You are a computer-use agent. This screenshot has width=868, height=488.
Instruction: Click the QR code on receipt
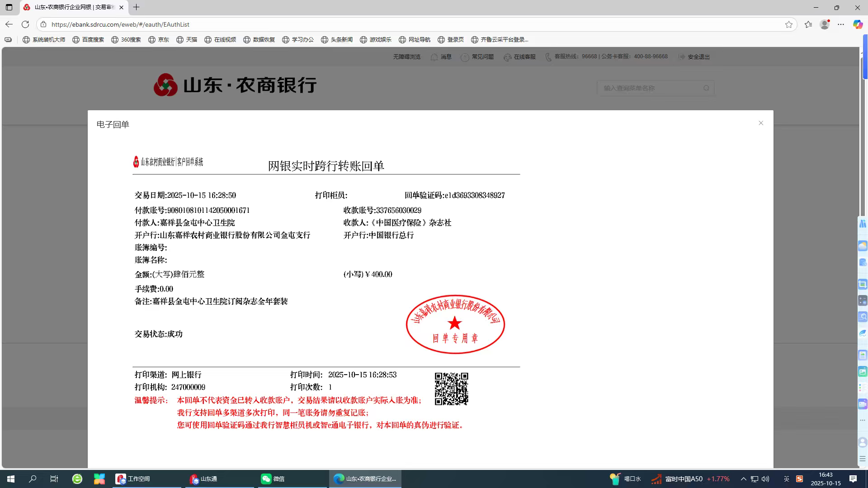pyautogui.click(x=451, y=389)
